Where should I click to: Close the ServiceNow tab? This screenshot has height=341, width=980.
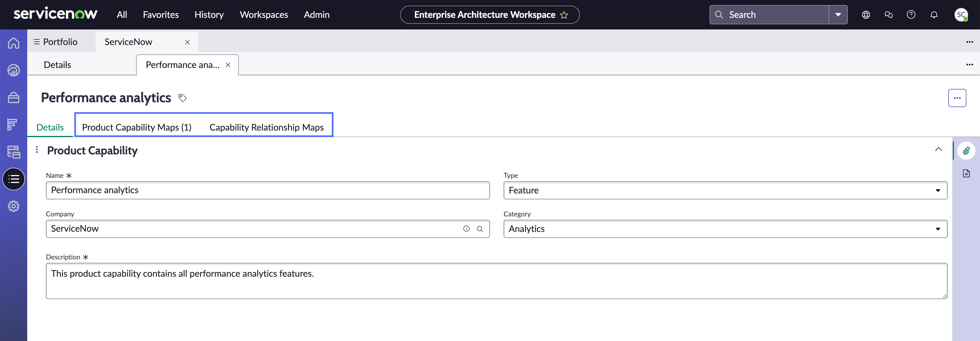coord(187,42)
